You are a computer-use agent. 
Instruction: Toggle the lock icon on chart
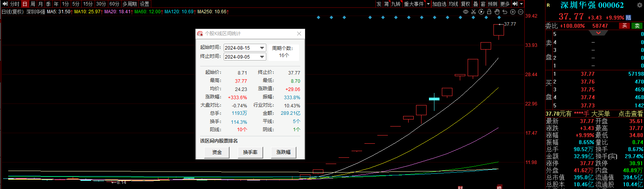(x=489, y=12)
